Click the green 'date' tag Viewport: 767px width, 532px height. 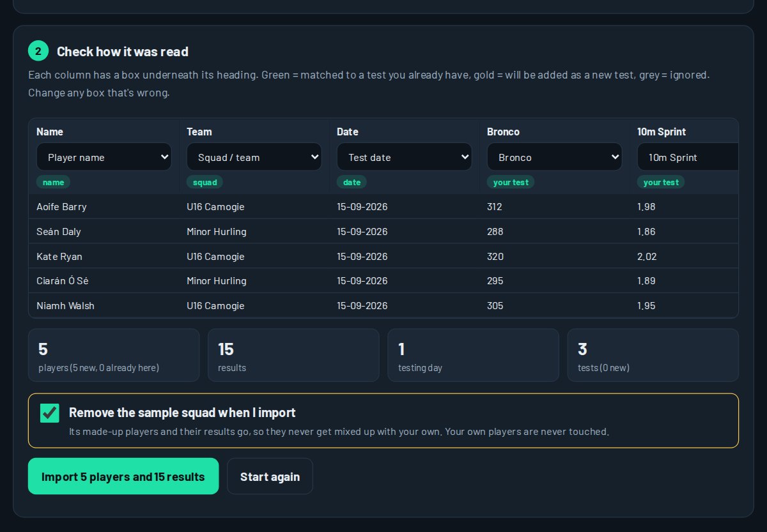pos(352,182)
